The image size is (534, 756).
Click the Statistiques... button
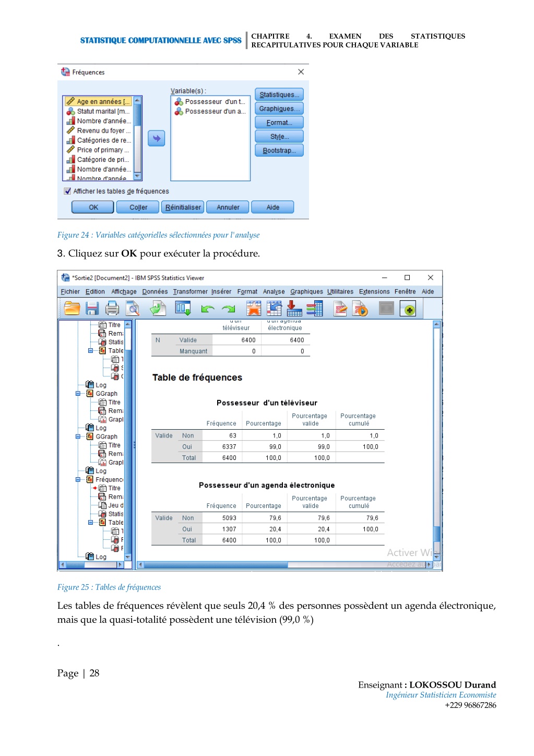(x=279, y=95)
